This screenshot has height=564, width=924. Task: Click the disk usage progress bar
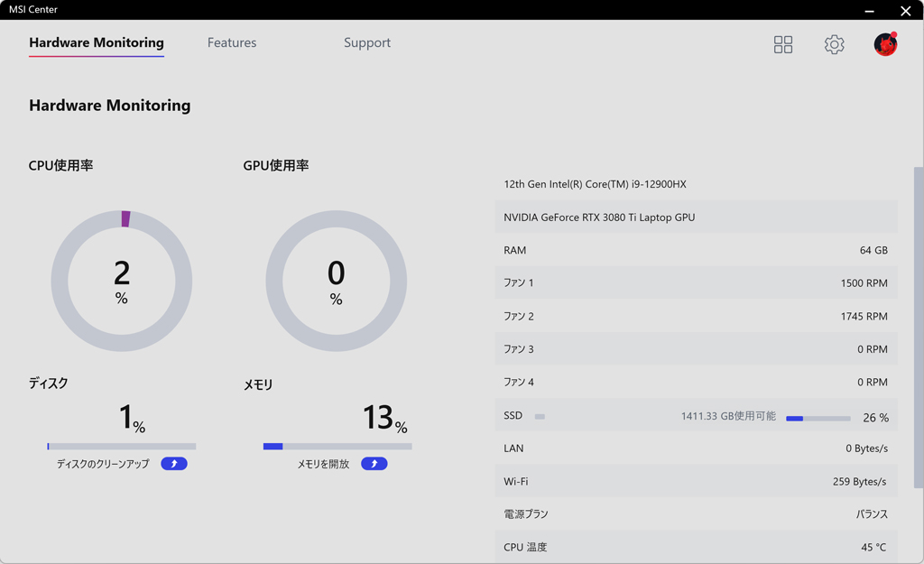(122, 447)
